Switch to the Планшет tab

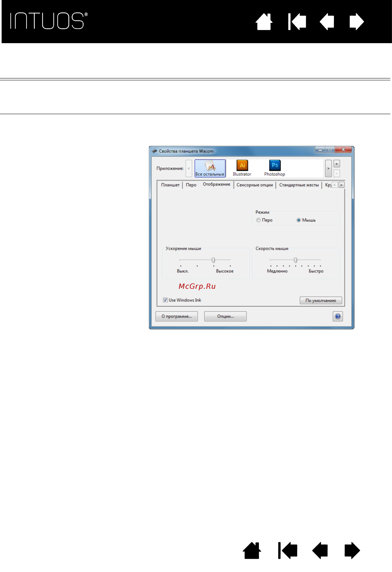point(170,185)
